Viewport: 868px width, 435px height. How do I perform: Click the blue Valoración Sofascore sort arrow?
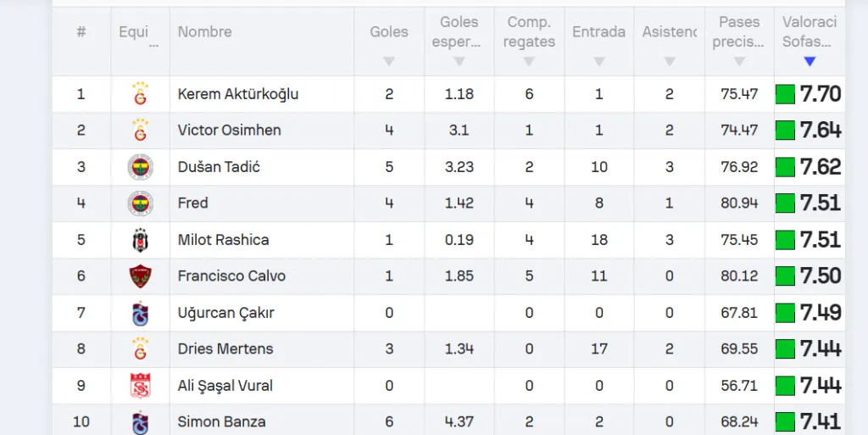tap(810, 61)
